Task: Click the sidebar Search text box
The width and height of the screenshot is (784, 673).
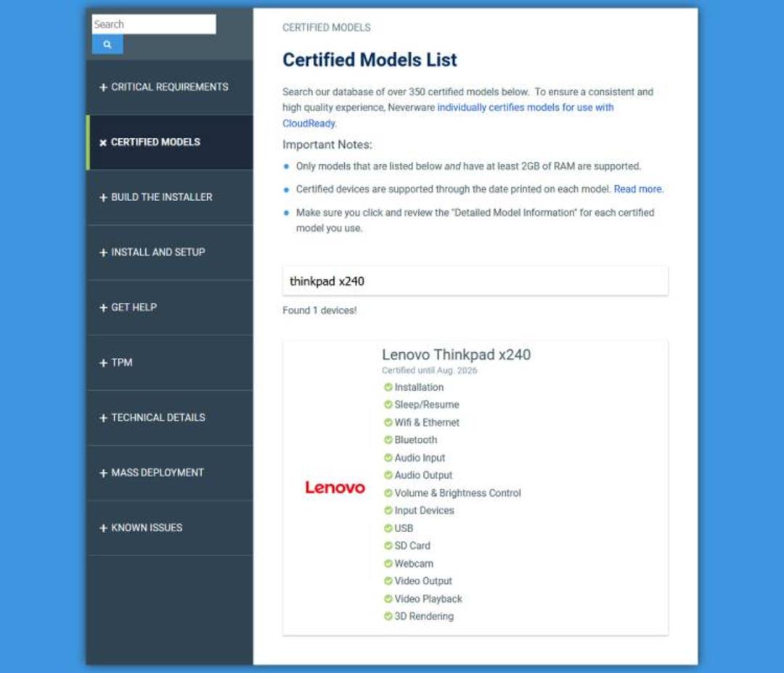Action: (154, 24)
